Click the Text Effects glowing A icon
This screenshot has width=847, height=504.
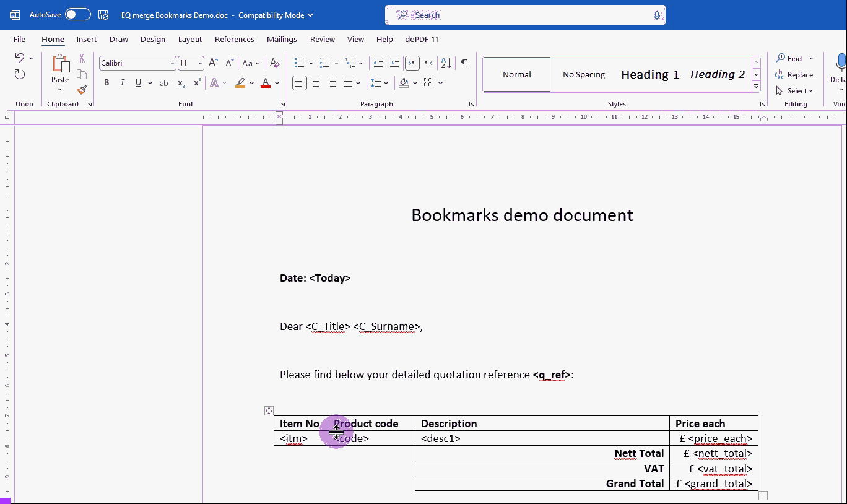(x=214, y=83)
